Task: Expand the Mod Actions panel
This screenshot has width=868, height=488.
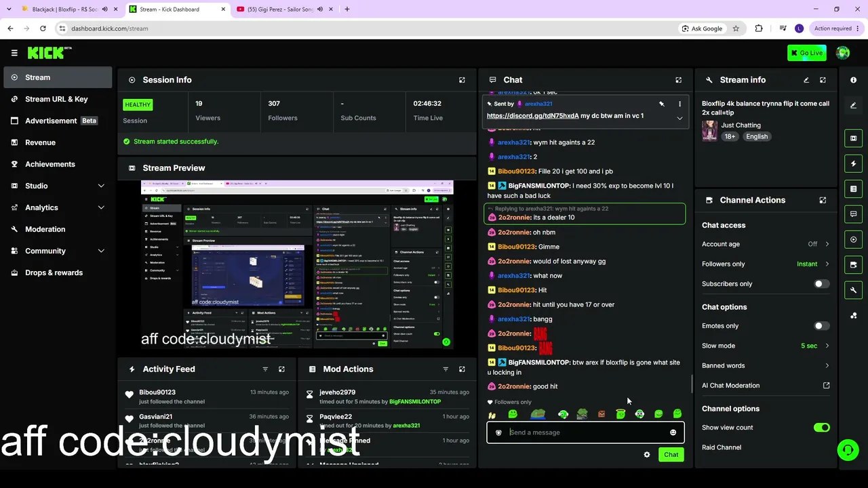Action: click(x=462, y=369)
